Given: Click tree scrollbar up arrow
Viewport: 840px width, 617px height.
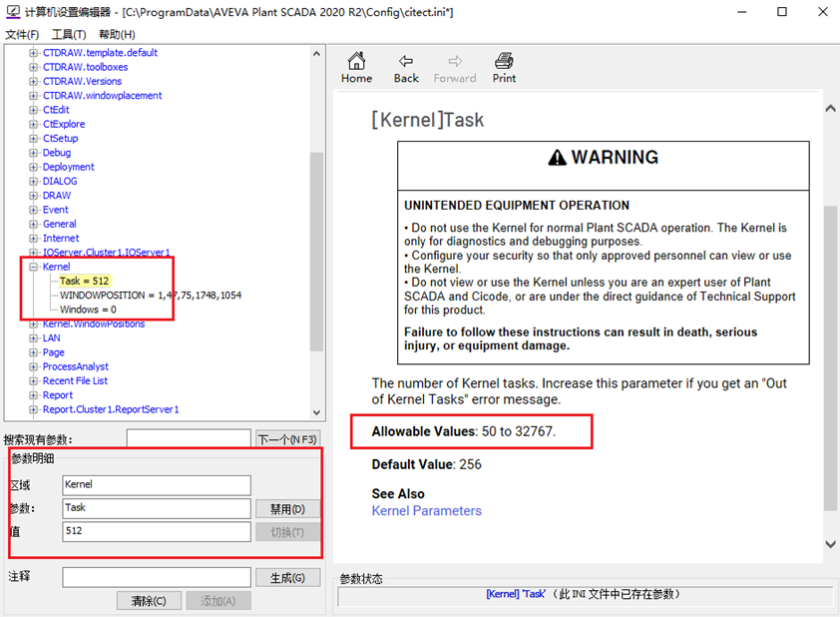Looking at the screenshot, I should tap(316, 54).
